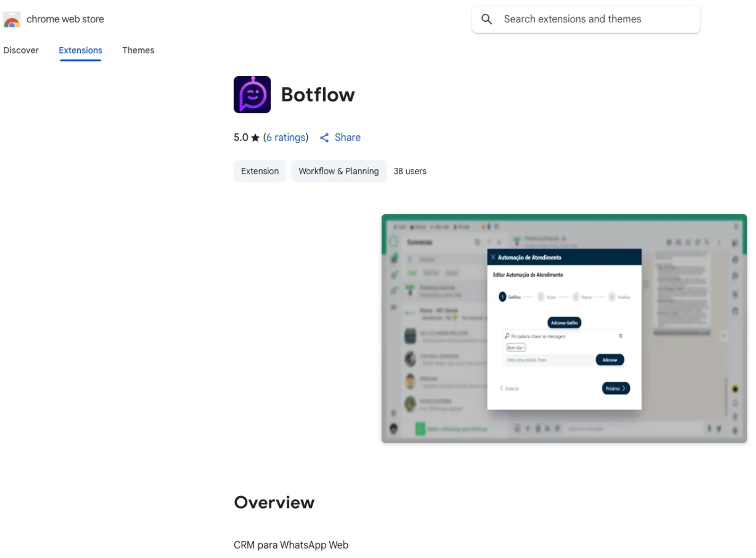The image size is (756, 558).
Task: Switch to the Extensions tab
Action: click(80, 50)
